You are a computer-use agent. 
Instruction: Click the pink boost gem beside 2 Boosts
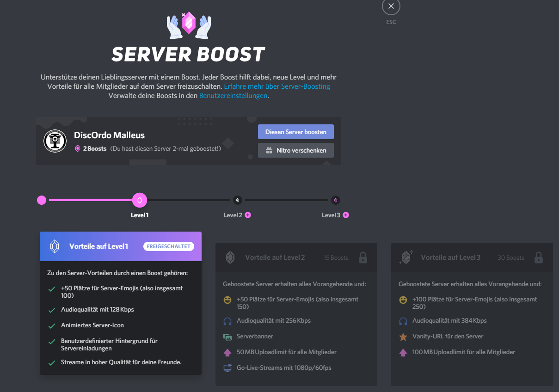[x=78, y=149]
